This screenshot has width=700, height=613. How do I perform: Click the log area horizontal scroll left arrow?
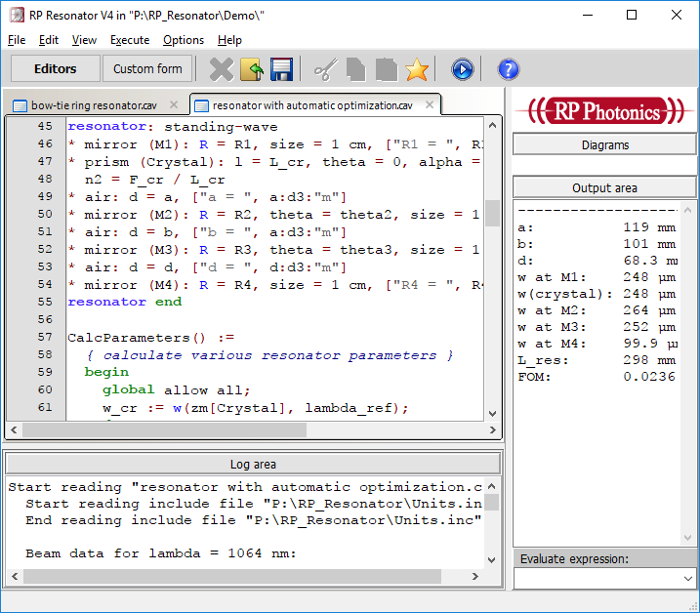[15, 576]
